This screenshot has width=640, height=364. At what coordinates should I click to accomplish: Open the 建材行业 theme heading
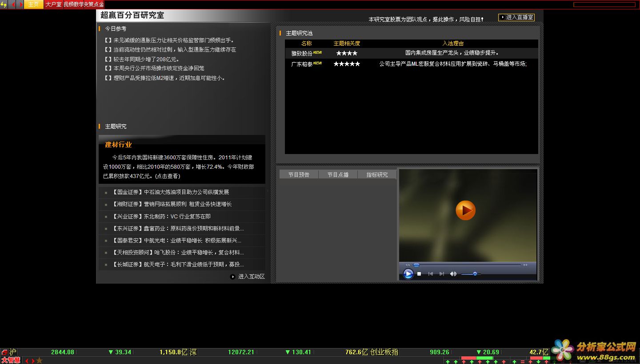[x=118, y=145]
